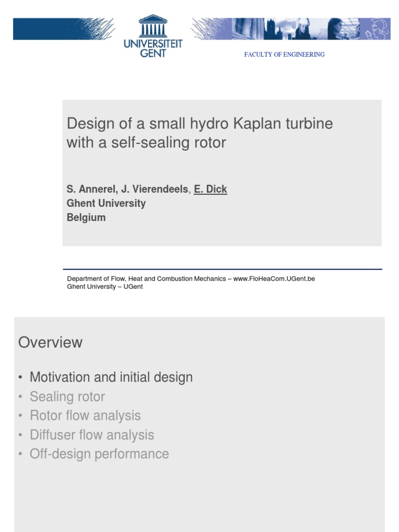Click author name S. Annerel
This screenshot has height=532, width=399.
coord(91,189)
